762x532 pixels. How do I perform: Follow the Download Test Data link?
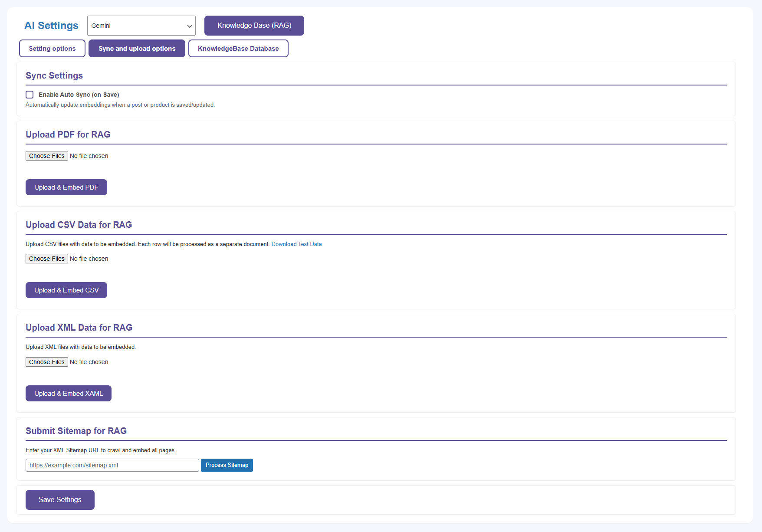296,244
